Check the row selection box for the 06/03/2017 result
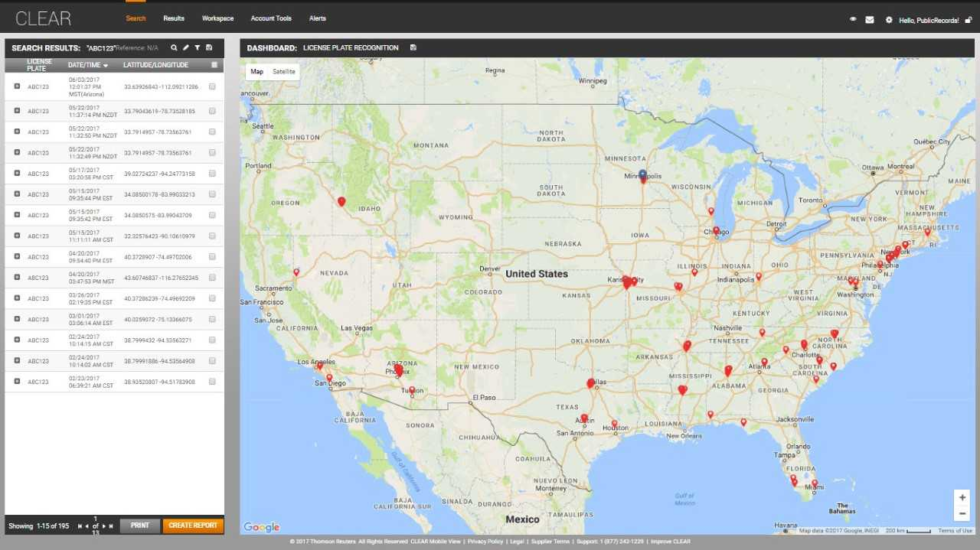The image size is (980, 550). [x=212, y=86]
